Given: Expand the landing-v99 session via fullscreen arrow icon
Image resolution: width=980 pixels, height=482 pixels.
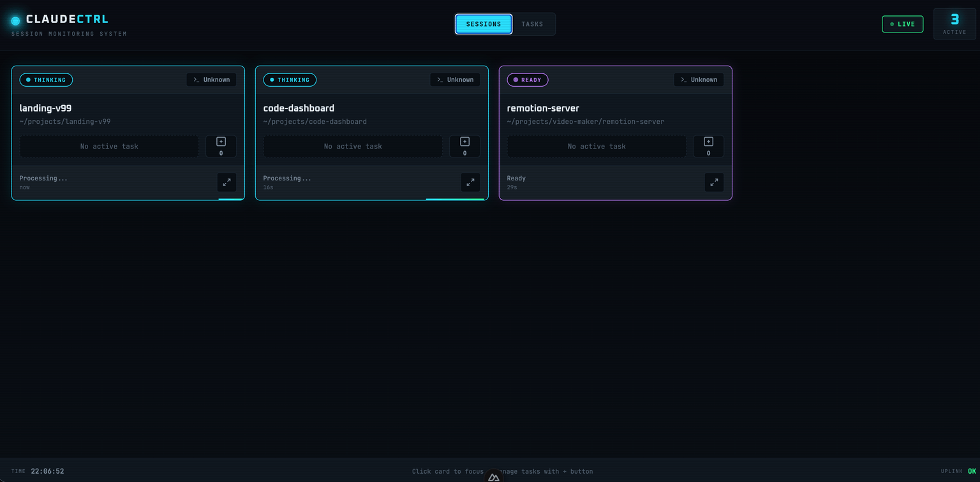Looking at the screenshot, I should (226, 182).
